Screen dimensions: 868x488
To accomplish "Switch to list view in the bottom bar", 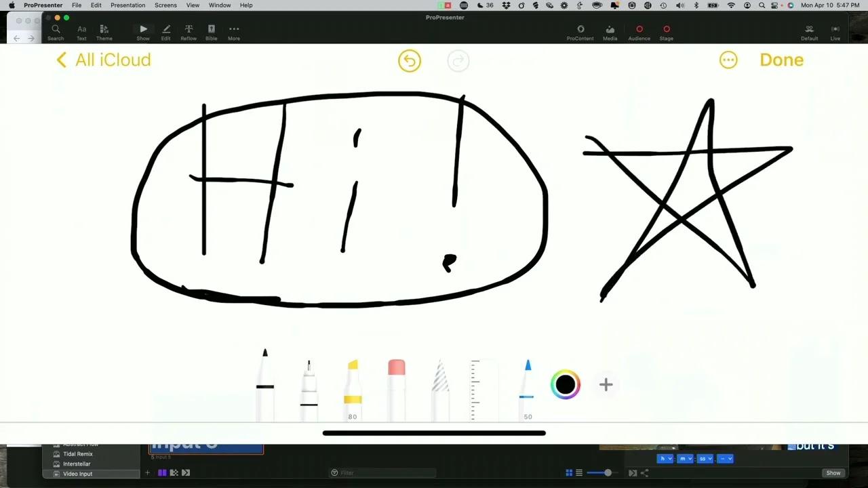I will 578,472.
